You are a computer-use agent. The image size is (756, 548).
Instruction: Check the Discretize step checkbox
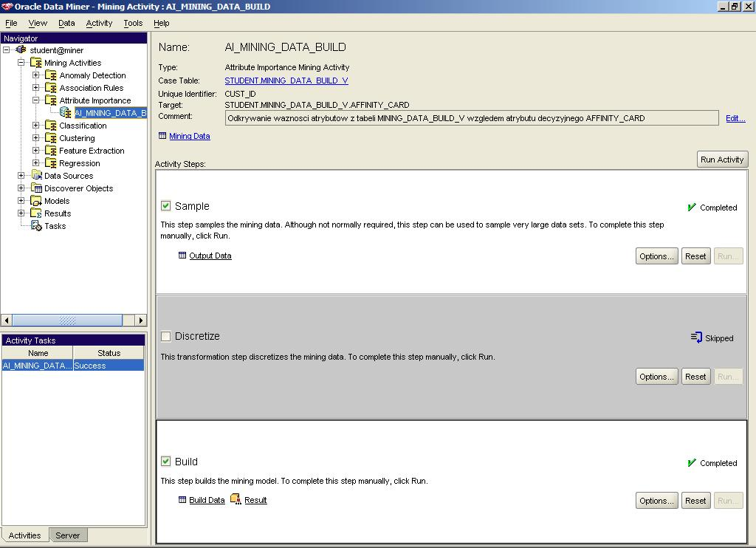166,336
